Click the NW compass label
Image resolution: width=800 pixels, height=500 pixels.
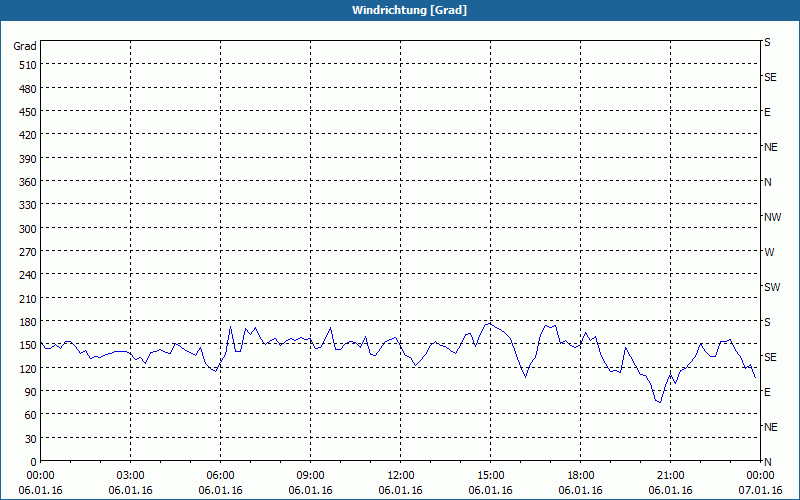pyautogui.click(x=772, y=217)
